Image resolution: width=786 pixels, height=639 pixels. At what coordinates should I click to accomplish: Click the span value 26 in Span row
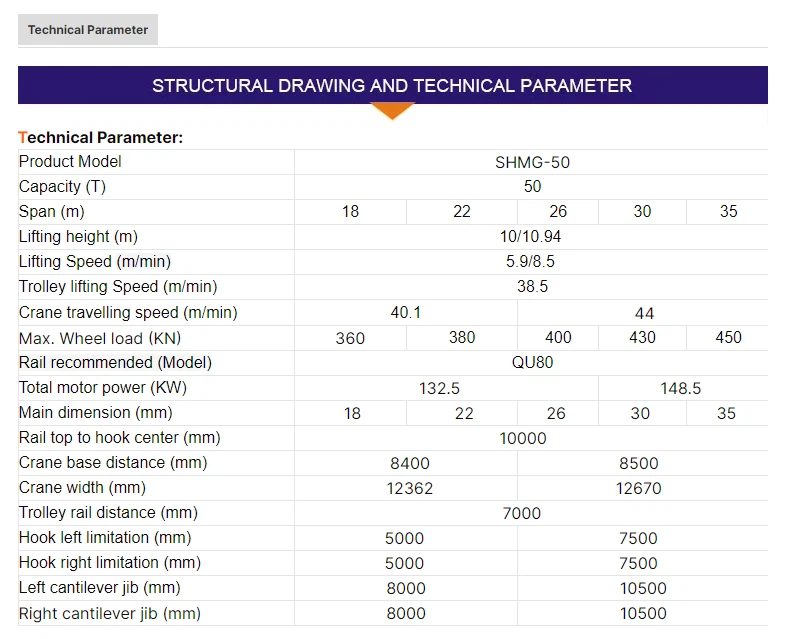558,212
